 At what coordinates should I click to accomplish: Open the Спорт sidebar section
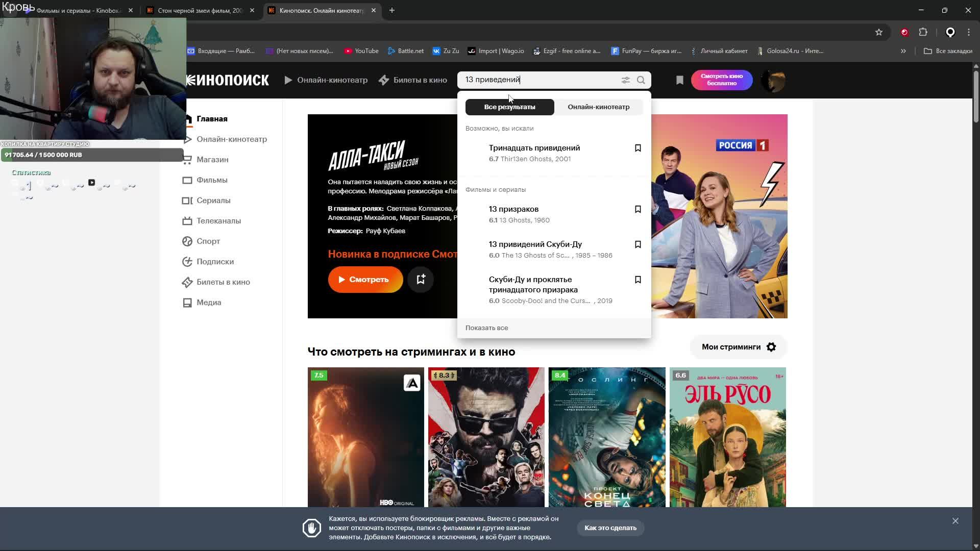(208, 241)
